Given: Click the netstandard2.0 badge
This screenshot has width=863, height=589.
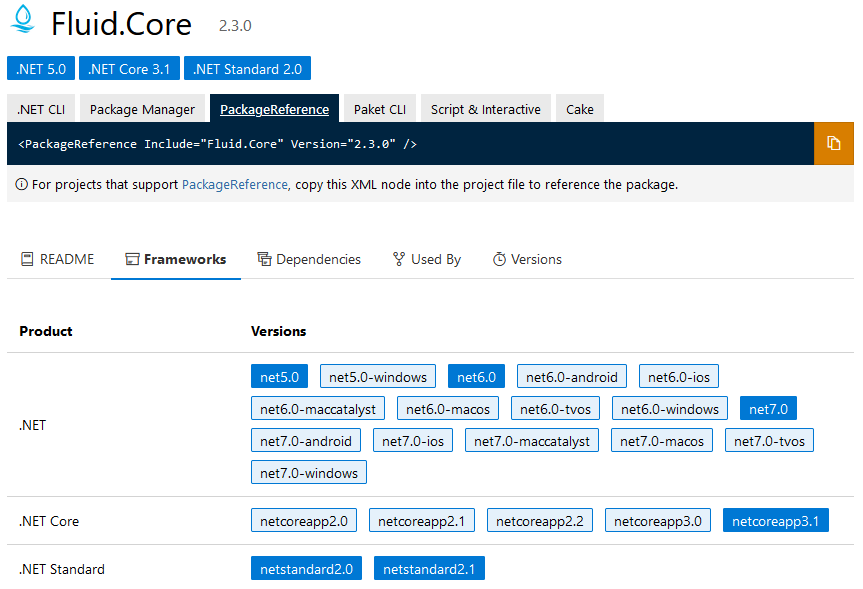Looking at the screenshot, I should click(307, 568).
